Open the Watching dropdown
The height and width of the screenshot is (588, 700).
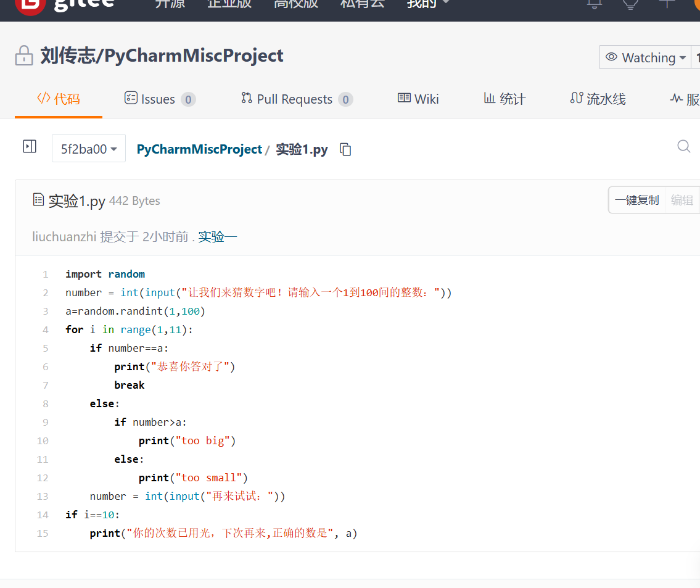(645, 57)
